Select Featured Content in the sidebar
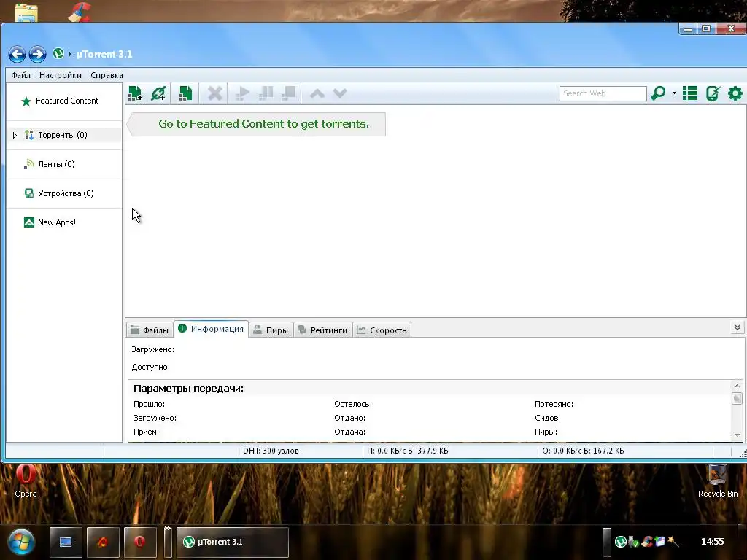Viewport: 747px width, 560px height. click(x=60, y=101)
